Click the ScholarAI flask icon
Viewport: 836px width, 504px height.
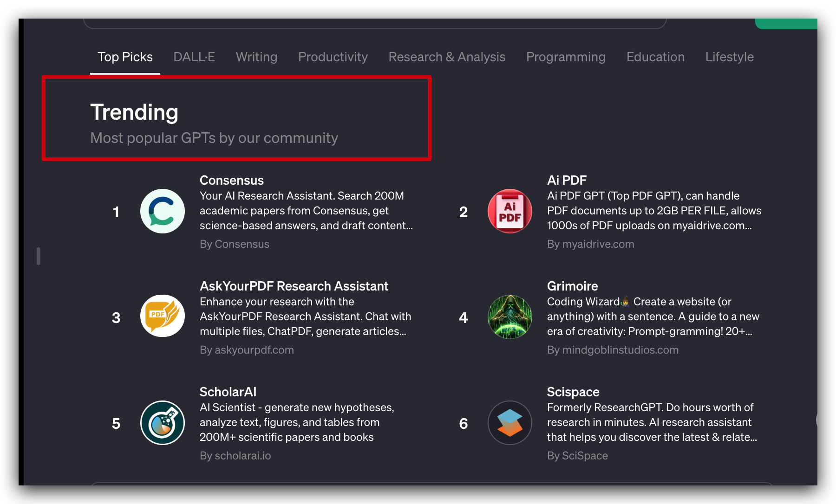tap(163, 423)
